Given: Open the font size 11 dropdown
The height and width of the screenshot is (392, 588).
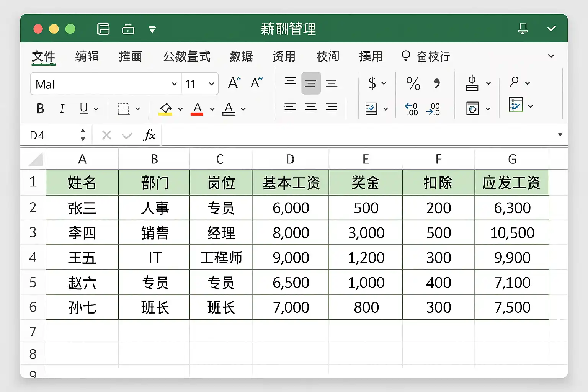Looking at the screenshot, I should (x=211, y=84).
